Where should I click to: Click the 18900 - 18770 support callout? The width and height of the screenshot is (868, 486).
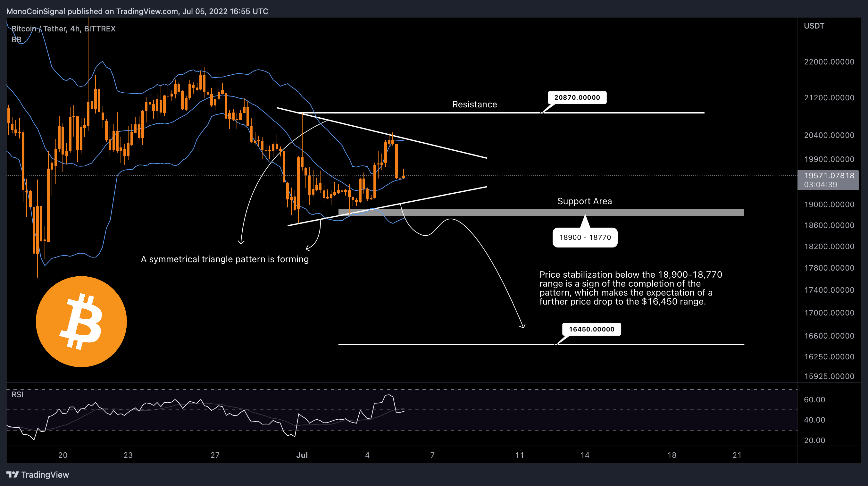click(585, 237)
